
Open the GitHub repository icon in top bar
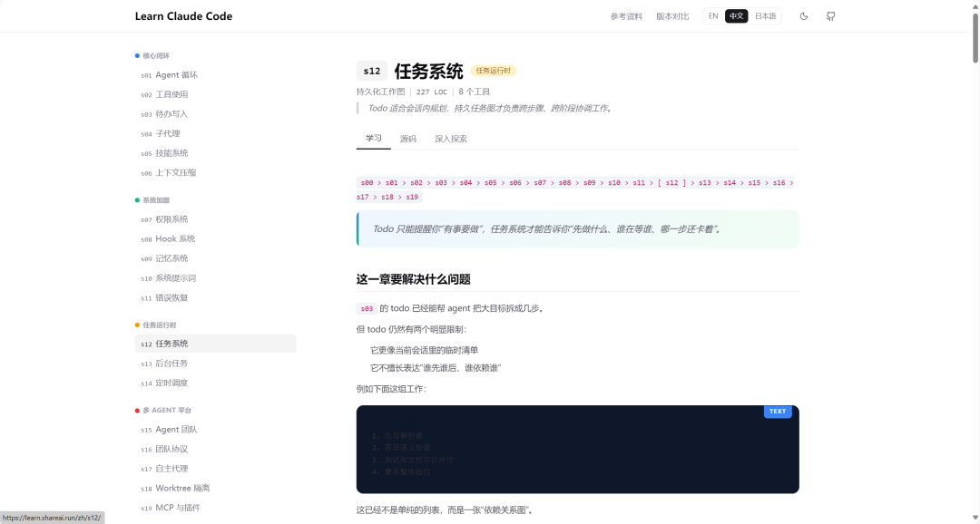pyautogui.click(x=830, y=15)
